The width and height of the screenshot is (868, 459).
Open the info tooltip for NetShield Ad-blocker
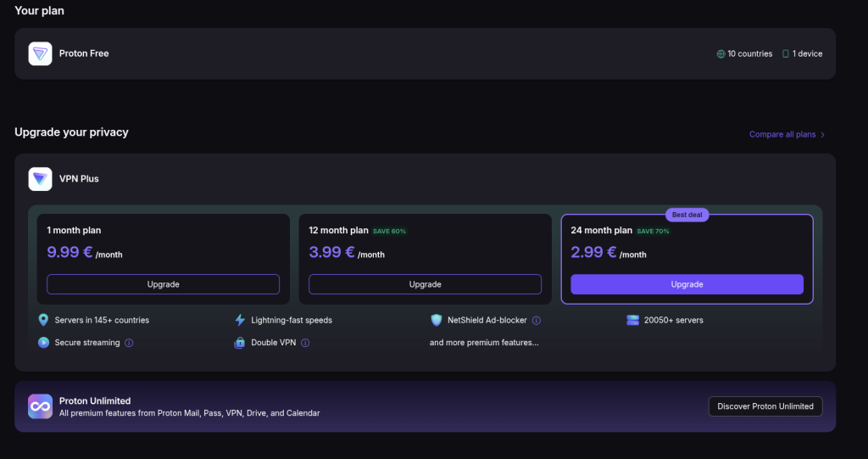coord(537,321)
